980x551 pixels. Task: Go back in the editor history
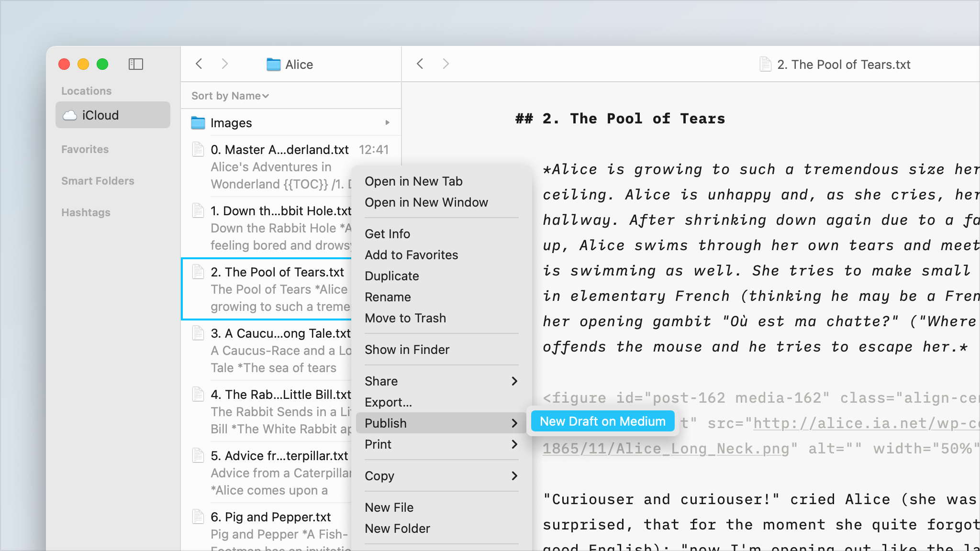[420, 64]
